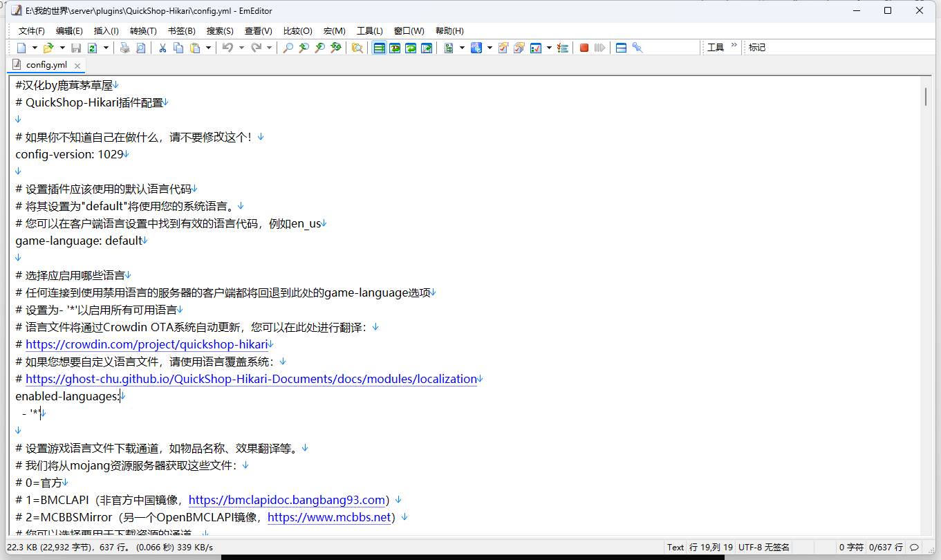Toggle the third wrap mode button
The image size is (941, 560).
pos(411,48)
